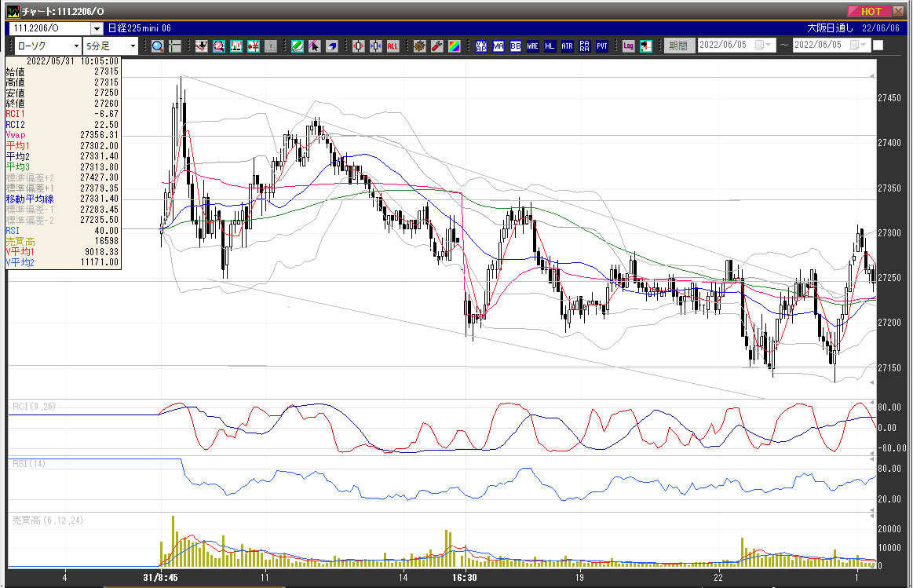Viewport: 913px width, 588px height.
Task: Toggle the Log scale button
Action: pos(628,46)
